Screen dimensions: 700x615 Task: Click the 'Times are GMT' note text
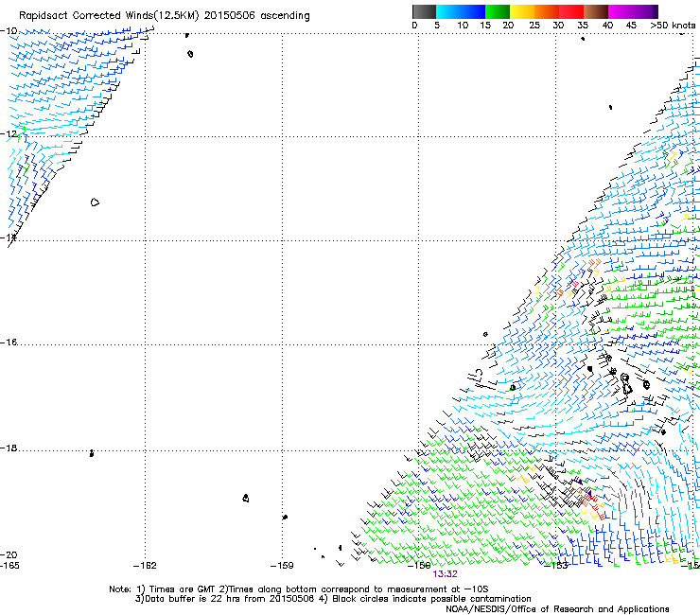[x=184, y=589]
